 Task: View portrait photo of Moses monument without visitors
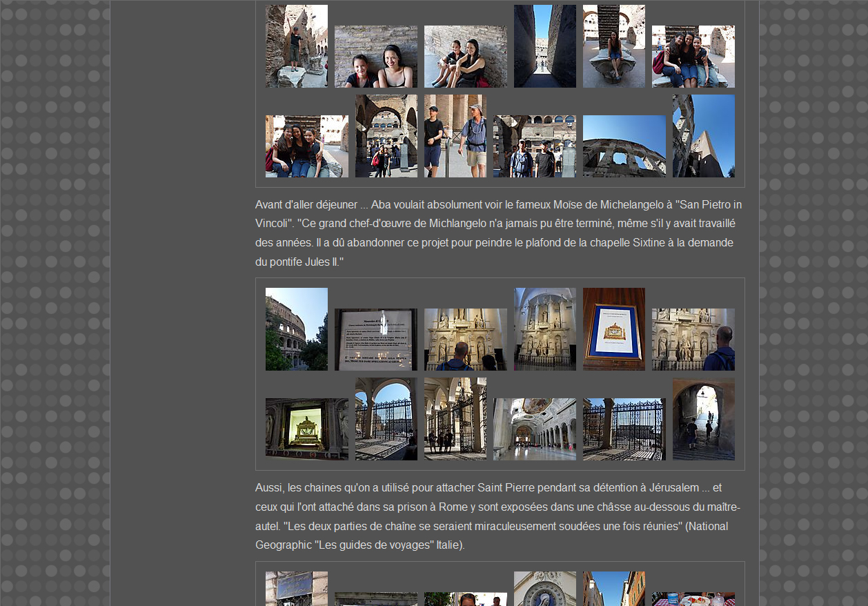pos(545,329)
